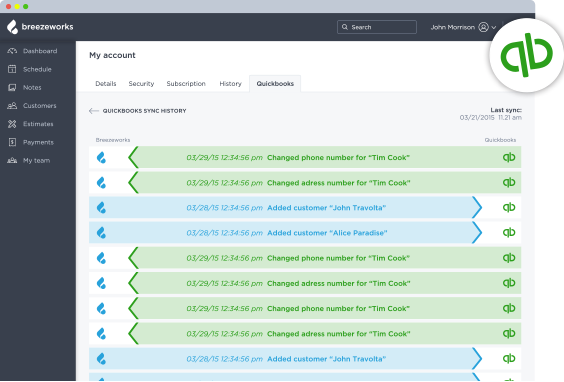Switch to the Details tab
Image resolution: width=564 pixels, height=382 pixels.
[x=106, y=83]
